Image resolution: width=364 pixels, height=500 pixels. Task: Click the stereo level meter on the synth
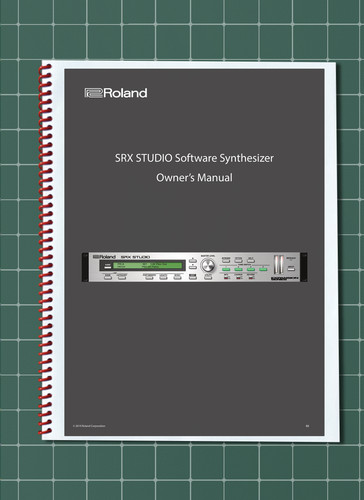(x=279, y=265)
